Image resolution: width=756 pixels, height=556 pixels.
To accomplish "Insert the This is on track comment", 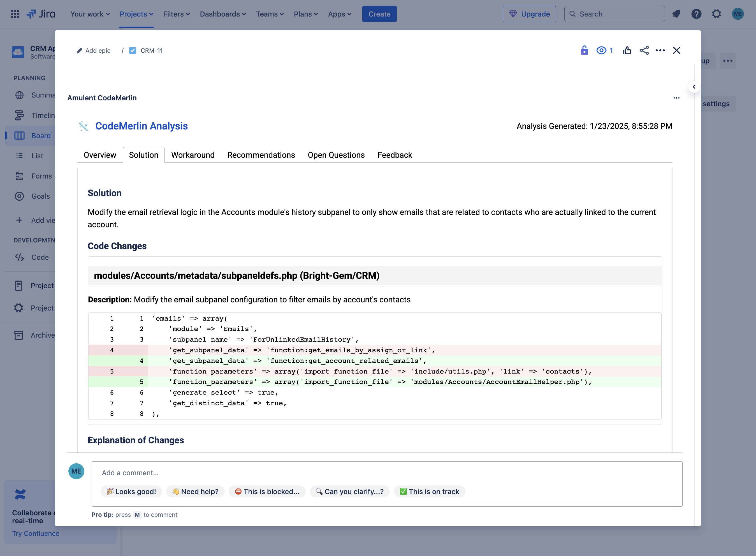I will [x=430, y=492].
